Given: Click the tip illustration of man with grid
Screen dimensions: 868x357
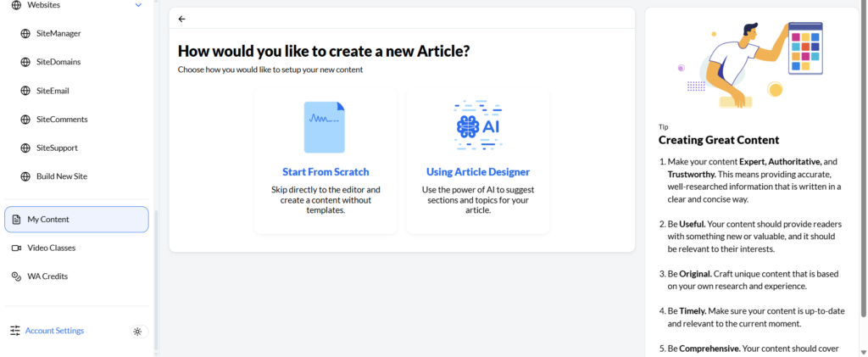Looking at the screenshot, I should pos(751,64).
